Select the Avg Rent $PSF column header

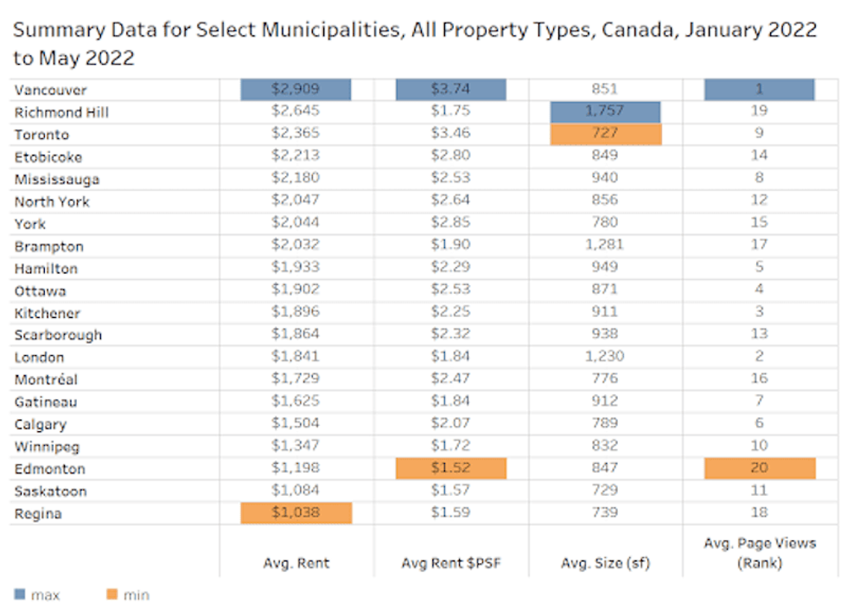tap(450, 562)
